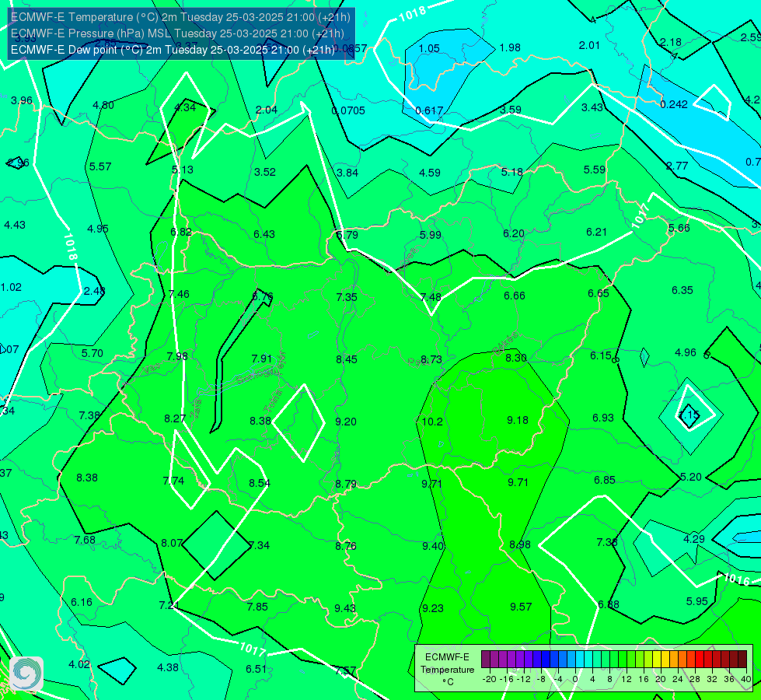Click the 7.46 temperature value
Image resolution: width=761 pixels, height=700 pixels.
179,294
